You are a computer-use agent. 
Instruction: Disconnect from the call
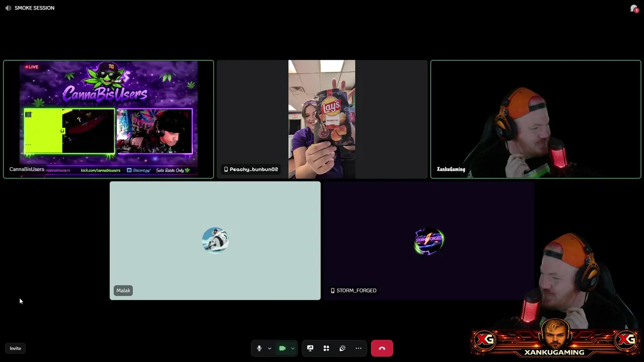click(x=382, y=348)
